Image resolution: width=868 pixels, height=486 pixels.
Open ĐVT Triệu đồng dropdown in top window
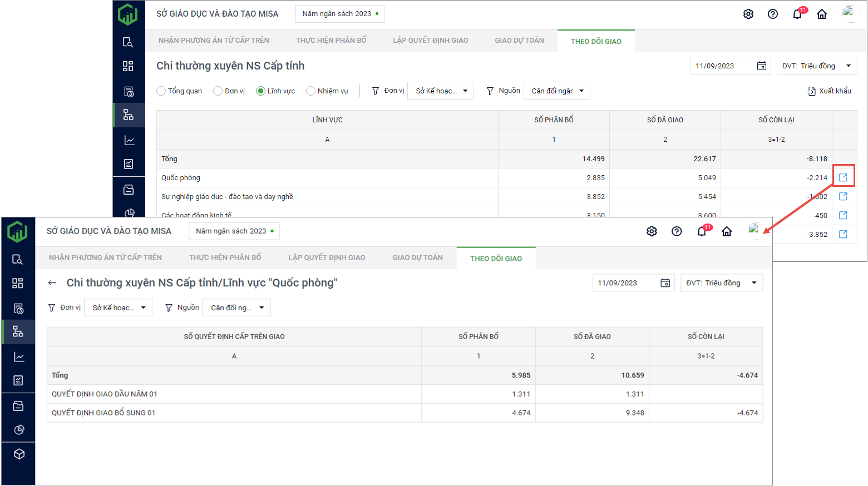point(816,66)
